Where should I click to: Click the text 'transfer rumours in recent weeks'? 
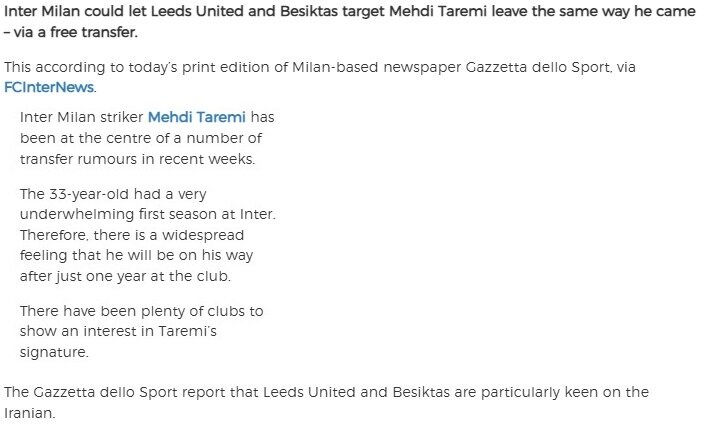click(x=137, y=159)
